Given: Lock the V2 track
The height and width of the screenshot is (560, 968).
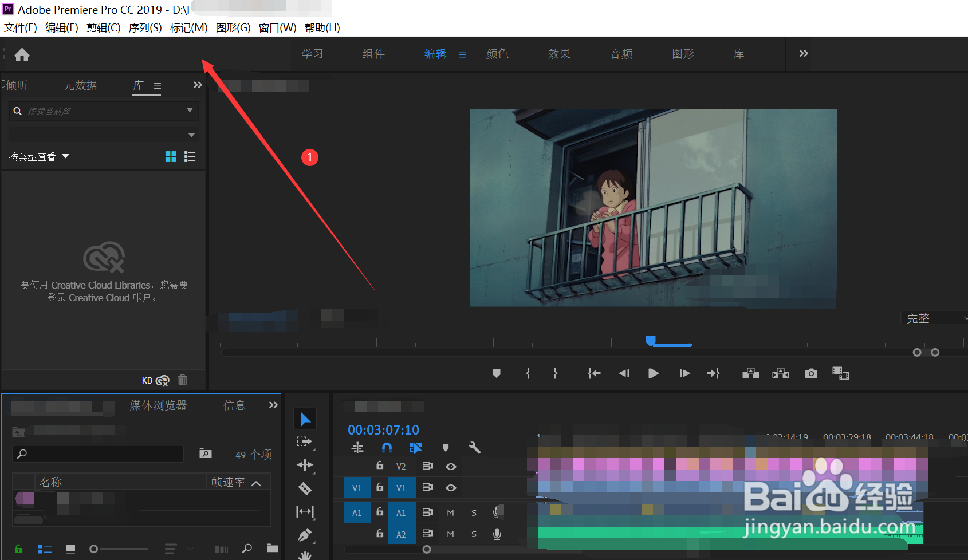Looking at the screenshot, I should click(380, 466).
